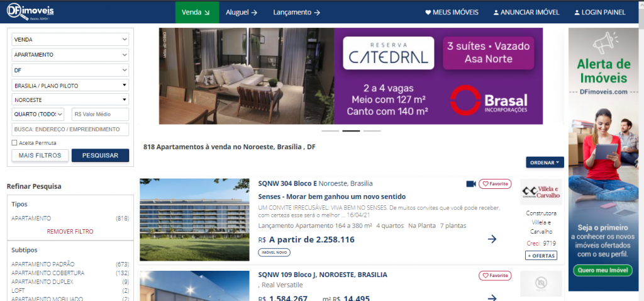
Task: Open the NOROESTE neighborhood dropdown
Action: pyautogui.click(x=70, y=99)
